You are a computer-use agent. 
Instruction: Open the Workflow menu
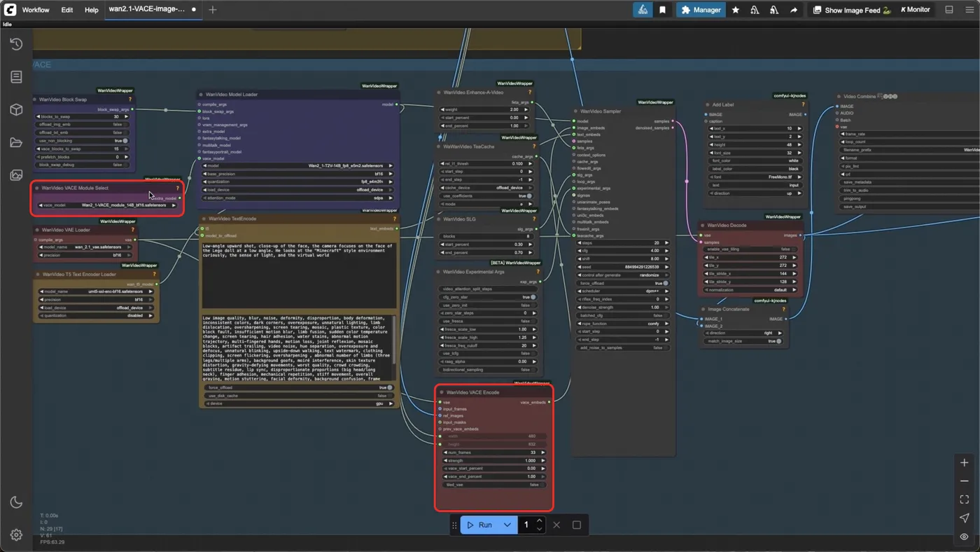36,10
